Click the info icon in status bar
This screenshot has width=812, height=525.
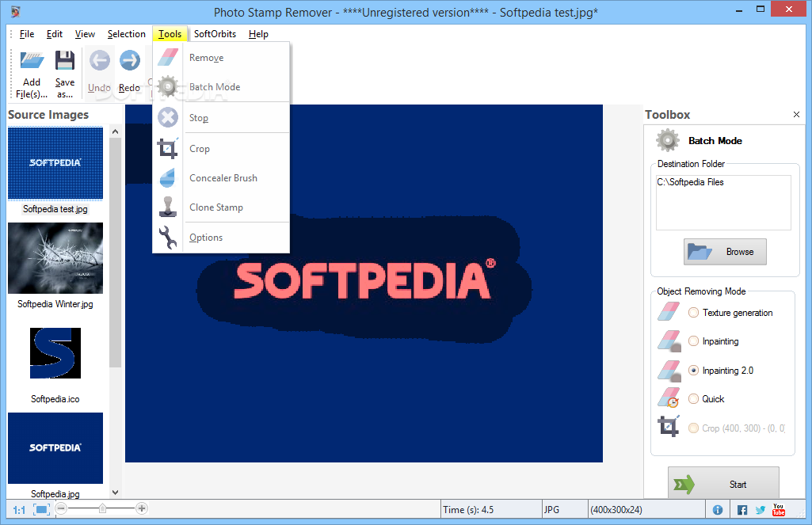[718, 510]
